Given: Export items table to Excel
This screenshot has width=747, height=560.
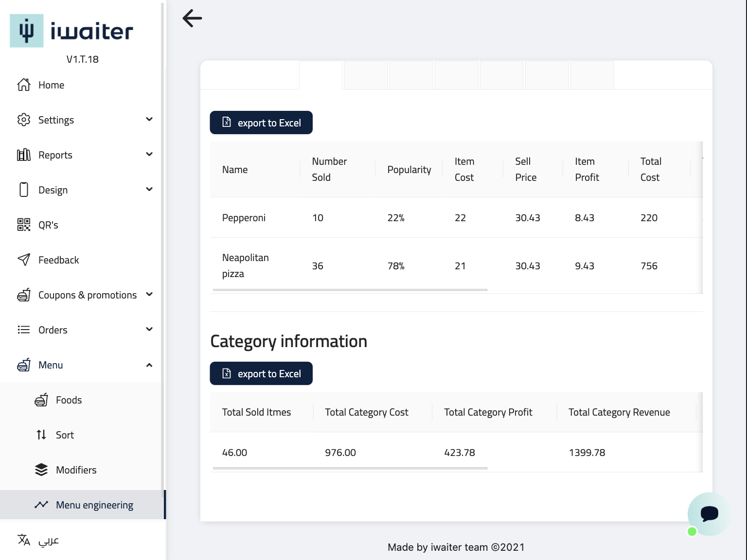Looking at the screenshot, I should (261, 123).
